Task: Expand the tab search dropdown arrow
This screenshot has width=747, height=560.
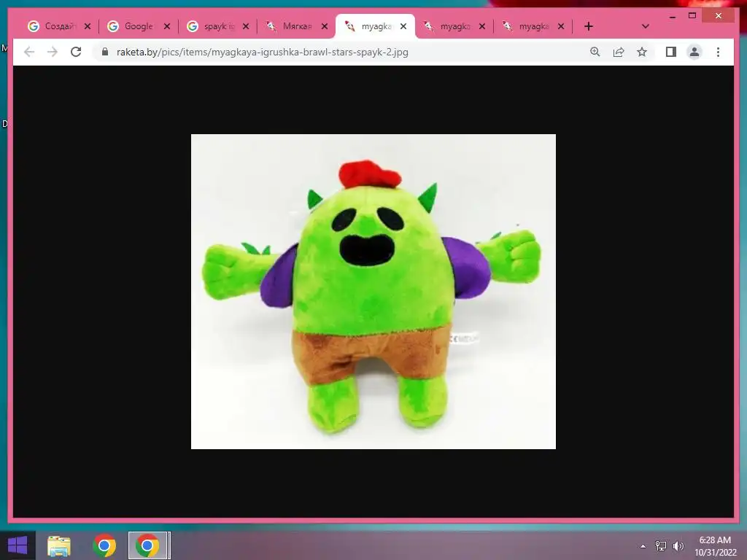Action: point(645,26)
